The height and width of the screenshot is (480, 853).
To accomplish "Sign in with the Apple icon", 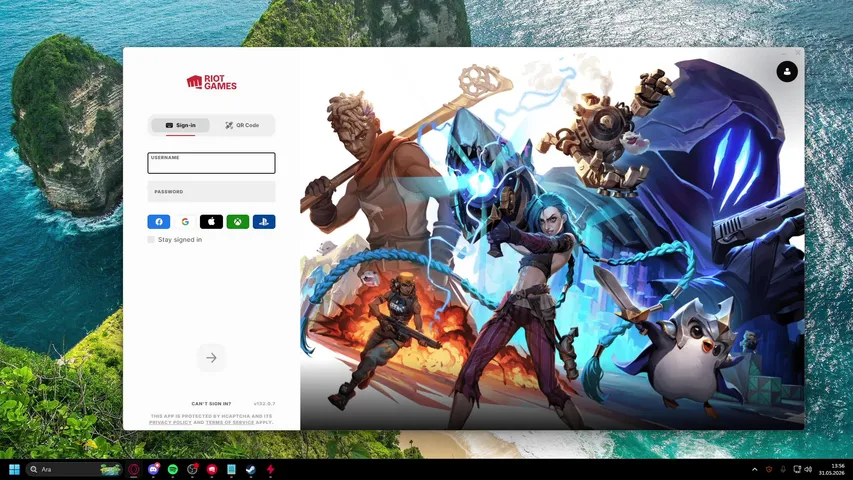I will 211,221.
